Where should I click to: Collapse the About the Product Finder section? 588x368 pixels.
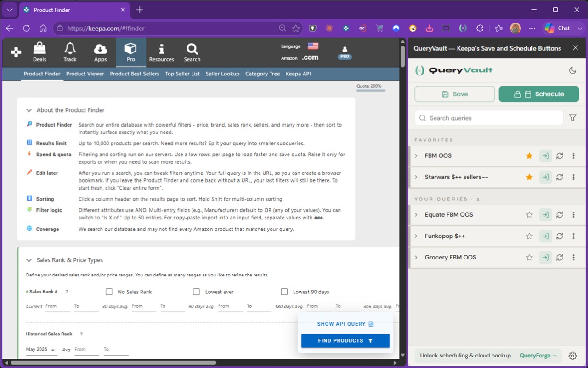click(x=29, y=110)
